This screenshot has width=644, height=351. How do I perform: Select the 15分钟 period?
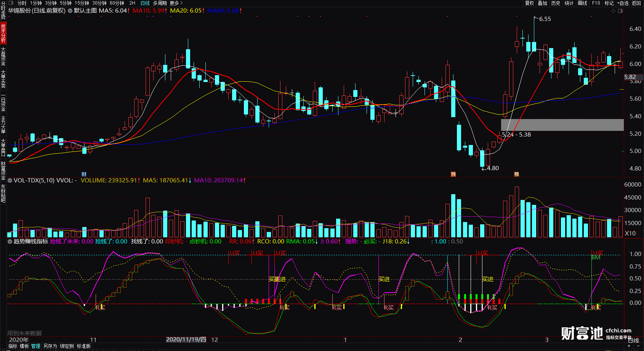pyautogui.click(x=82, y=3)
